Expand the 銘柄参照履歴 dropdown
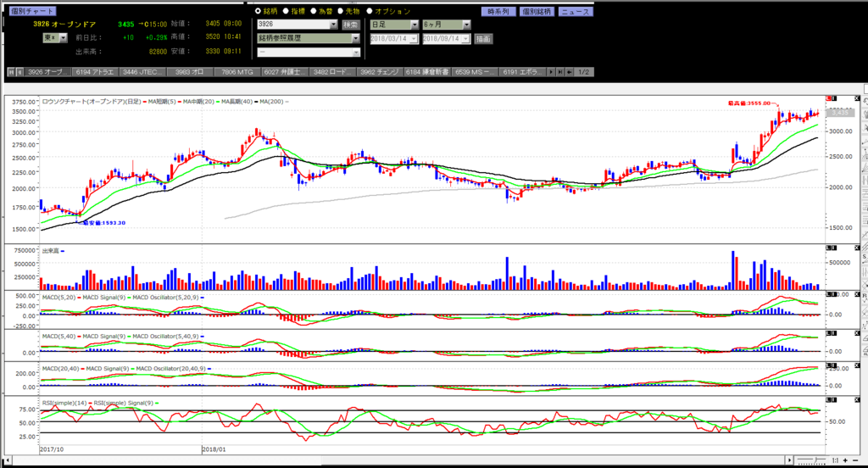The width and height of the screenshot is (868, 468). click(x=355, y=38)
